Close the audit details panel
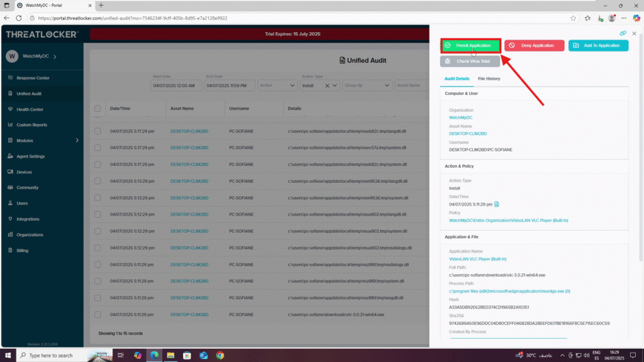644x362 pixels. [634, 33]
